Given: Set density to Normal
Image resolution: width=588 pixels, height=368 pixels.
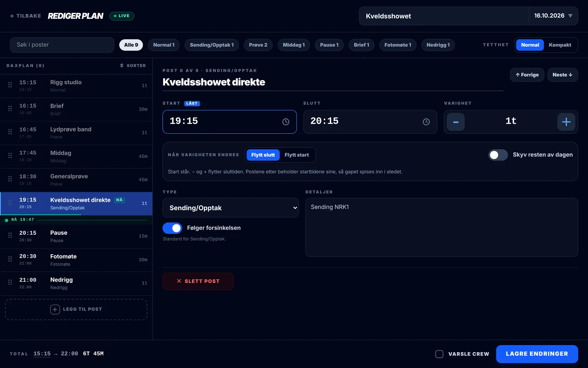Looking at the screenshot, I should point(530,45).
